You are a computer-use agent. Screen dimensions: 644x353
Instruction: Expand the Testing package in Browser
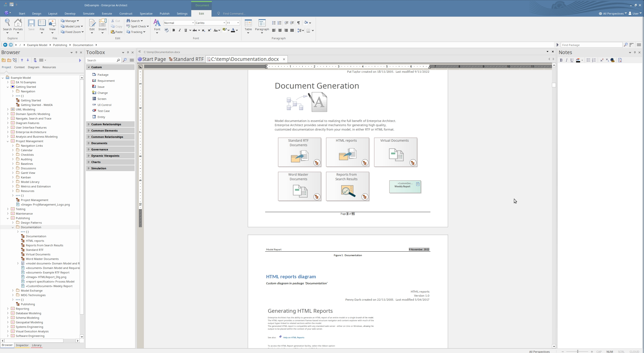point(8,209)
